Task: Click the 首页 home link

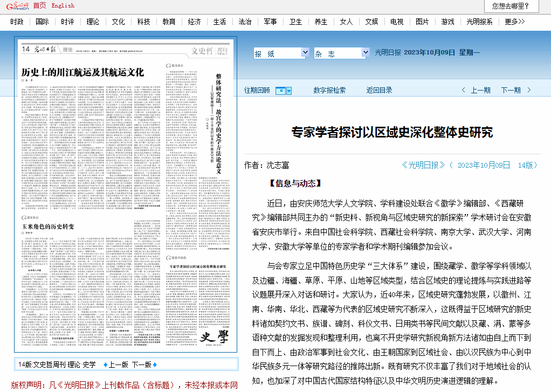Action: click(39, 5)
